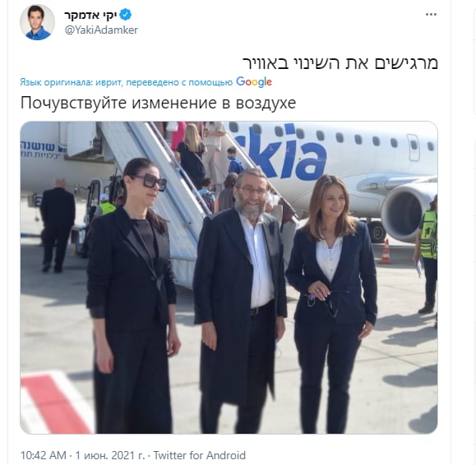Viewport: 476px width, 465px height.
Task: Click the orange traffic cone in photo
Action: click(386, 251)
